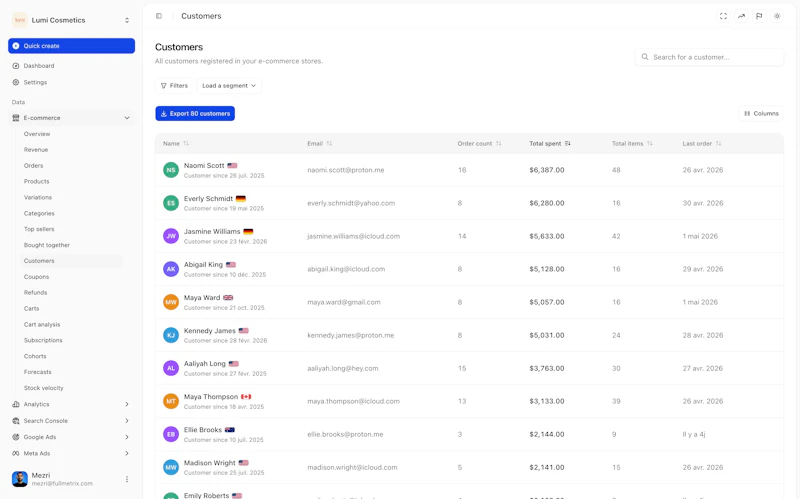Sort by Total items column

[632, 144]
